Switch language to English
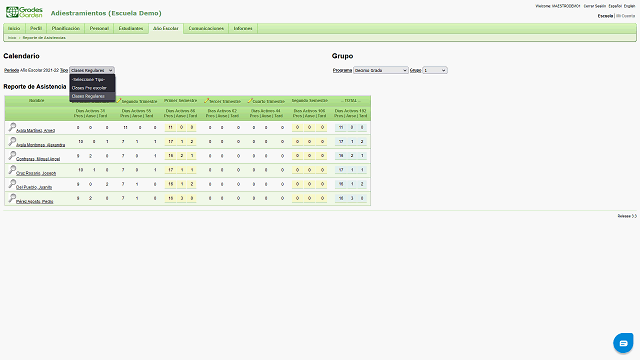 629,6
